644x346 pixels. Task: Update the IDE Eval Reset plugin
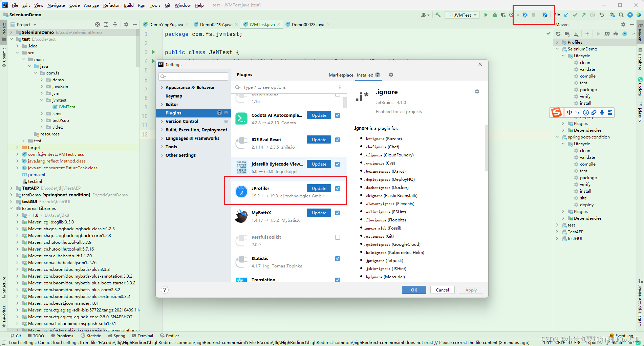click(x=319, y=139)
